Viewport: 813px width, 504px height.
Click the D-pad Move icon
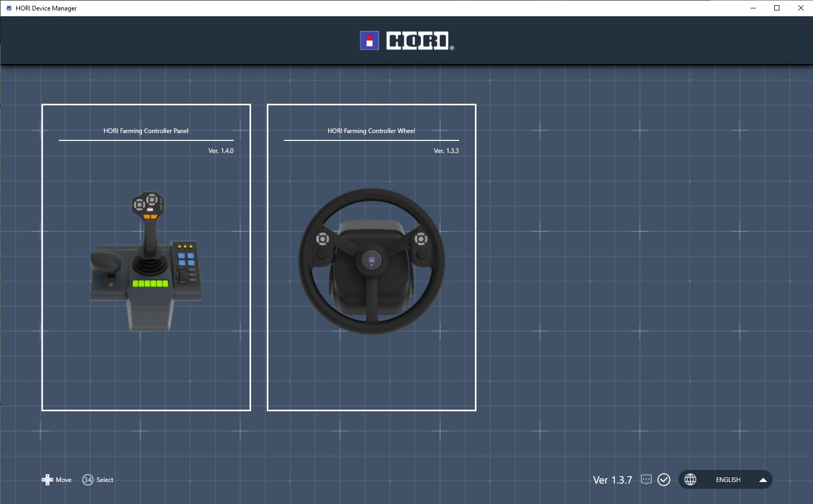(48, 479)
